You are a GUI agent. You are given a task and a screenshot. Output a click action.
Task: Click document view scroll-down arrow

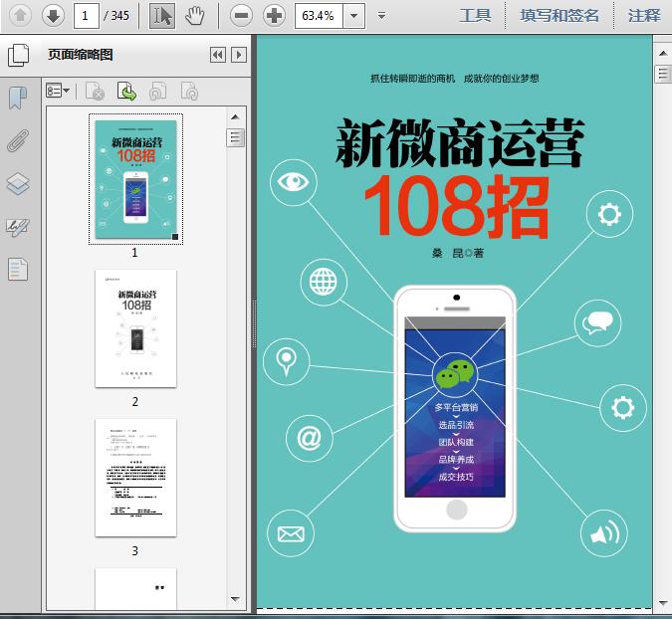point(663,604)
